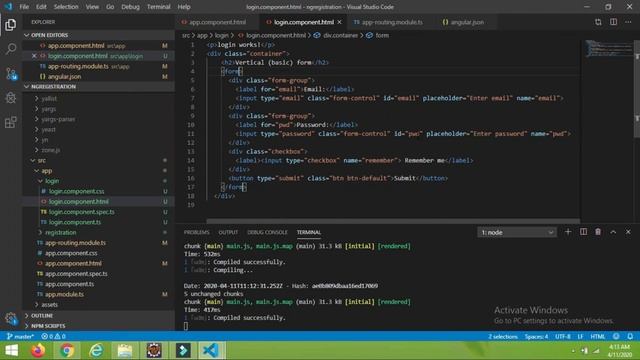
Task: Click the editor minimap preview
Action: pos(608,49)
